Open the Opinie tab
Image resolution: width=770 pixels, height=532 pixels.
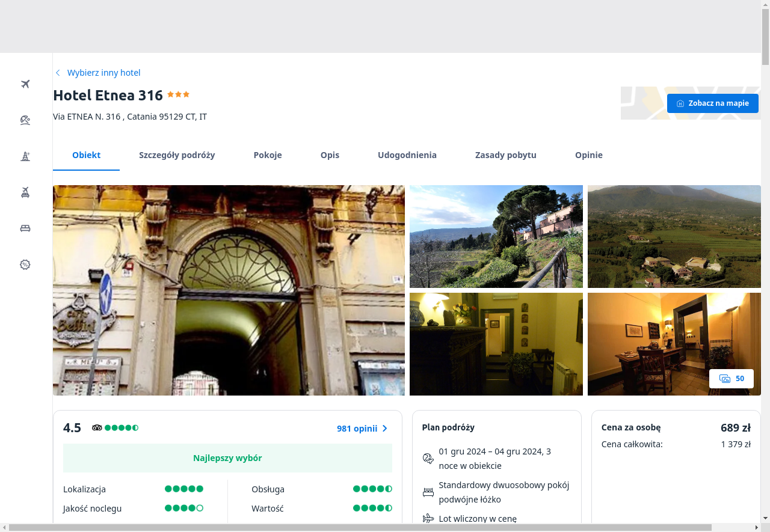coord(589,155)
